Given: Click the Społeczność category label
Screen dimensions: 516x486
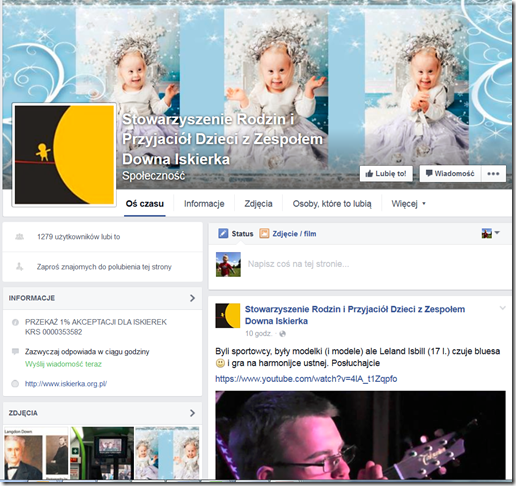Looking at the screenshot, I should pyautogui.click(x=153, y=176).
